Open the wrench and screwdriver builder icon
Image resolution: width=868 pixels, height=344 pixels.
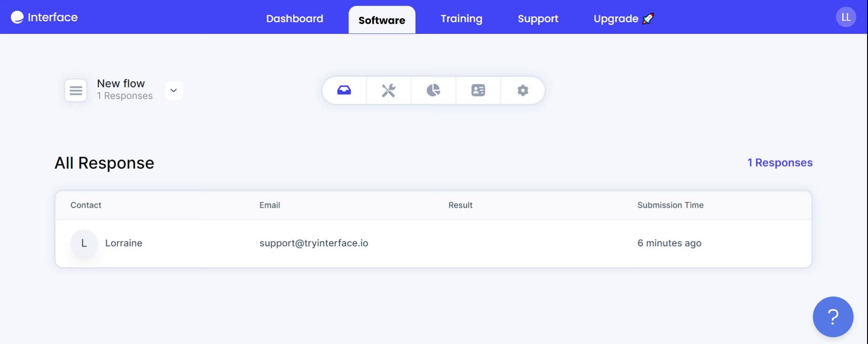(388, 90)
